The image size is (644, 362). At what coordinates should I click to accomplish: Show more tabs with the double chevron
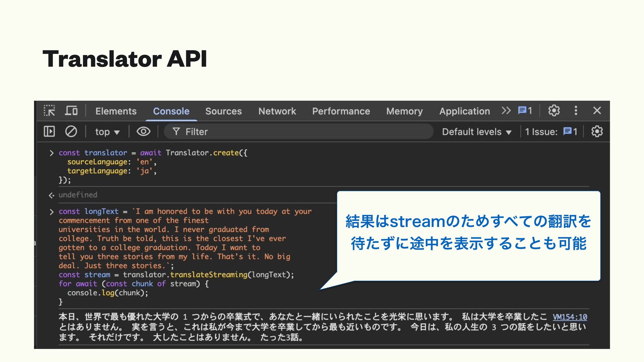506,111
